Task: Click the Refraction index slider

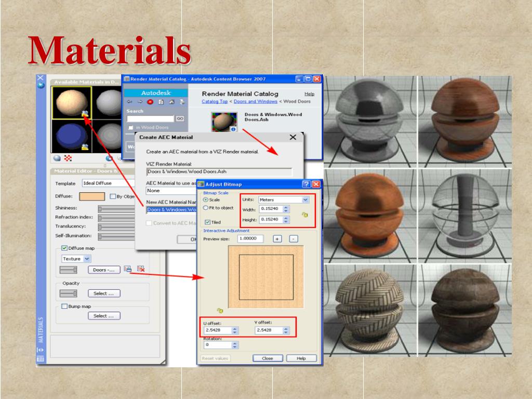Action: click(117, 217)
